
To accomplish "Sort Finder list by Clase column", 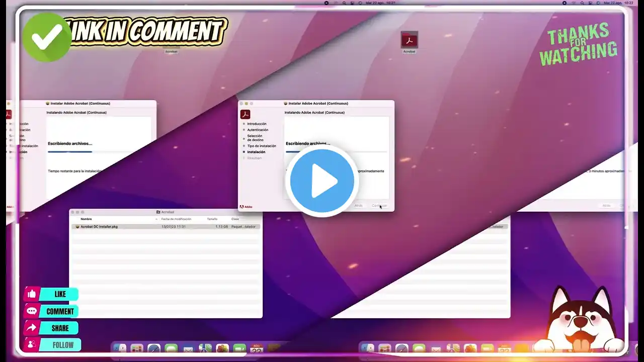I will [235, 219].
